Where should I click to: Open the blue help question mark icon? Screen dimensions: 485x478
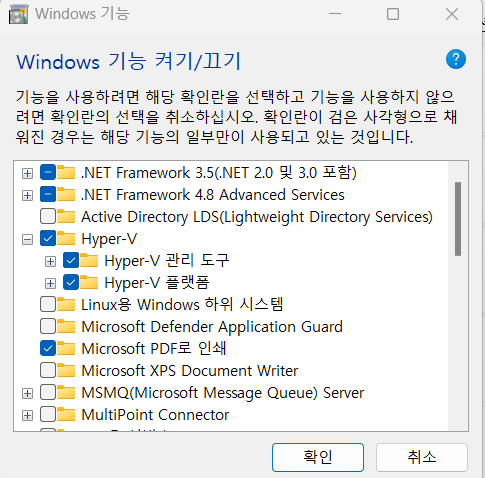pos(456,59)
